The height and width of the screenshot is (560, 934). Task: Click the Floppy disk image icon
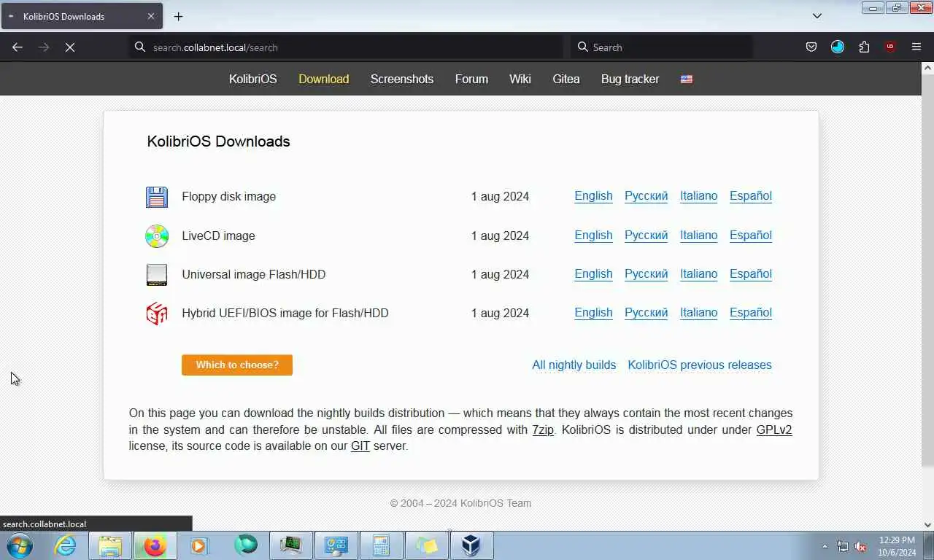coord(157,197)
